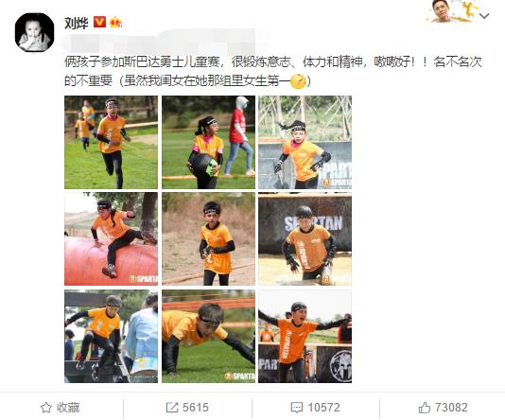Click the round black-and-white profile avatar
Image resolution: width=505 pixels, height=420 pixels.
34,32
